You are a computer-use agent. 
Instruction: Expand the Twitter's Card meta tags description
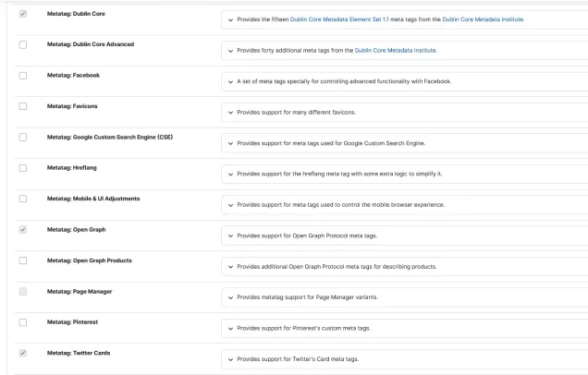[230, 358]
